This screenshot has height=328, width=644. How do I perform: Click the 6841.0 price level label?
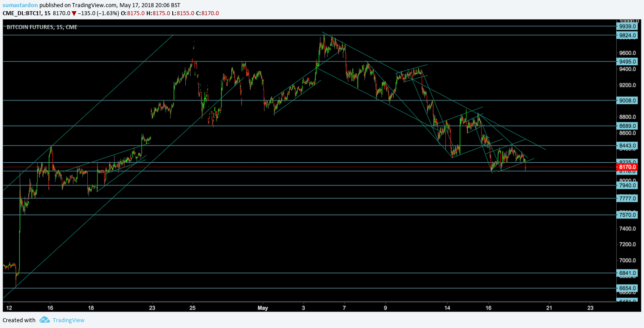pyautogui.click(x=628, y=273)
